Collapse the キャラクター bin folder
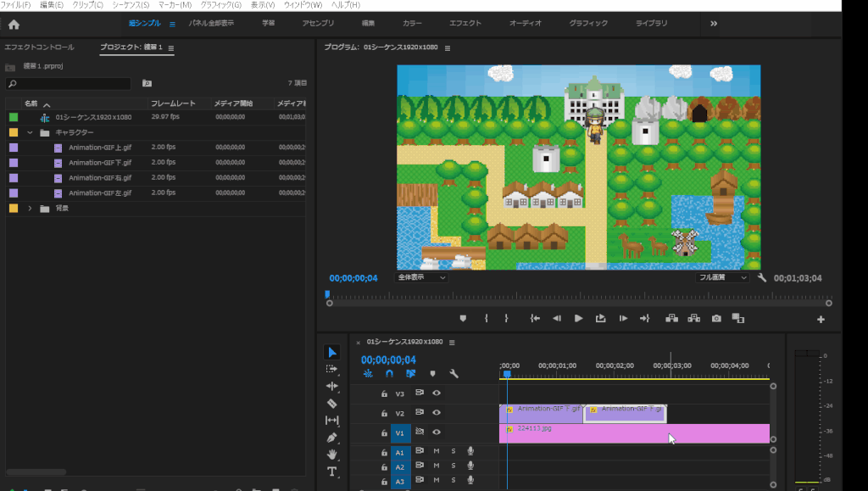Screen dimensions: 868x491 [x=31, y=132]
